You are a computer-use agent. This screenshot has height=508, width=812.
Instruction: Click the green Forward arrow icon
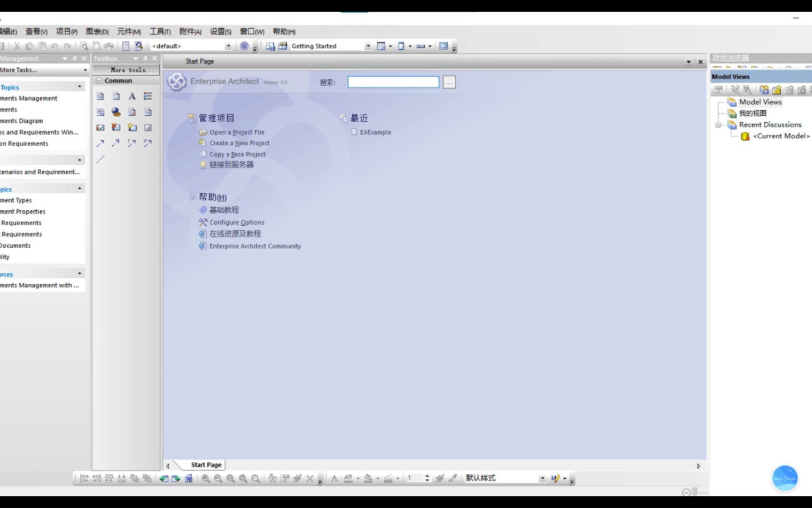[176, 478]
